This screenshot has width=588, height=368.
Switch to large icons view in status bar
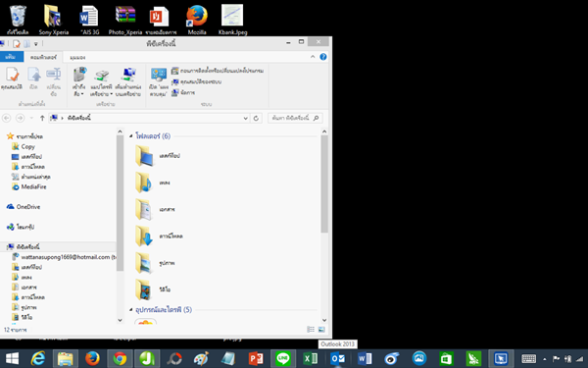click(321, 330)
